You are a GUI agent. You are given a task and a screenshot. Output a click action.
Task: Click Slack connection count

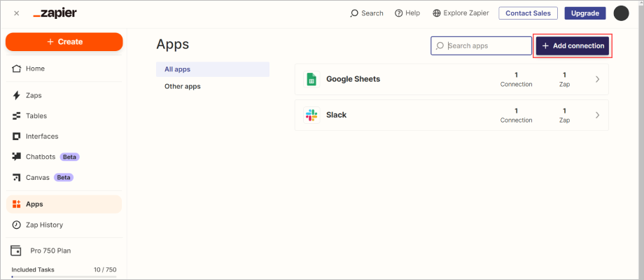(x=517, y=115)
